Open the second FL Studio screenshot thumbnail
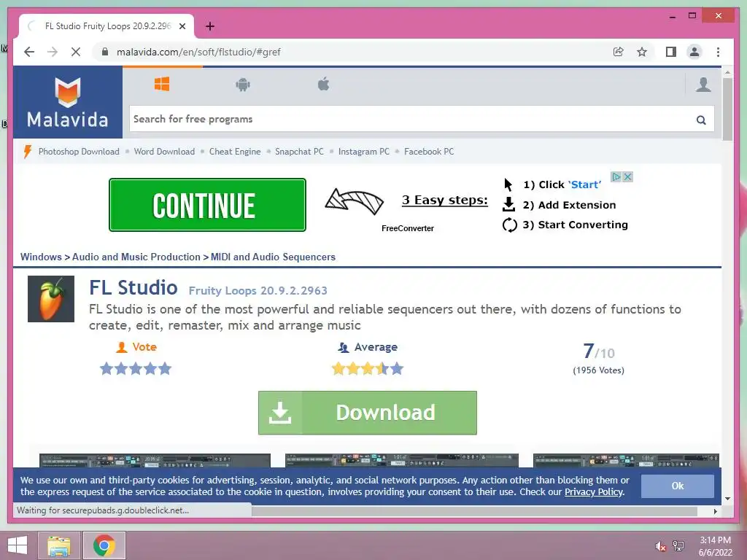Viewport: 747px width, 560px height. 402,461
